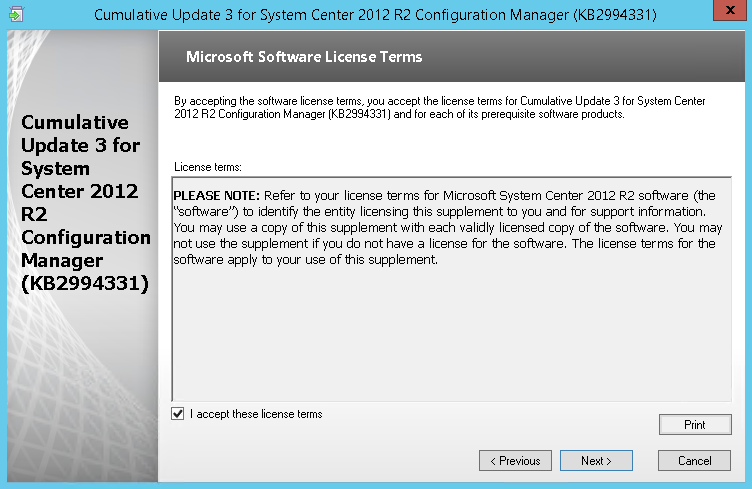The image size is (752, 489).
Task: Click the Microsoft Software License Terms heading
Action: point(304,57)
